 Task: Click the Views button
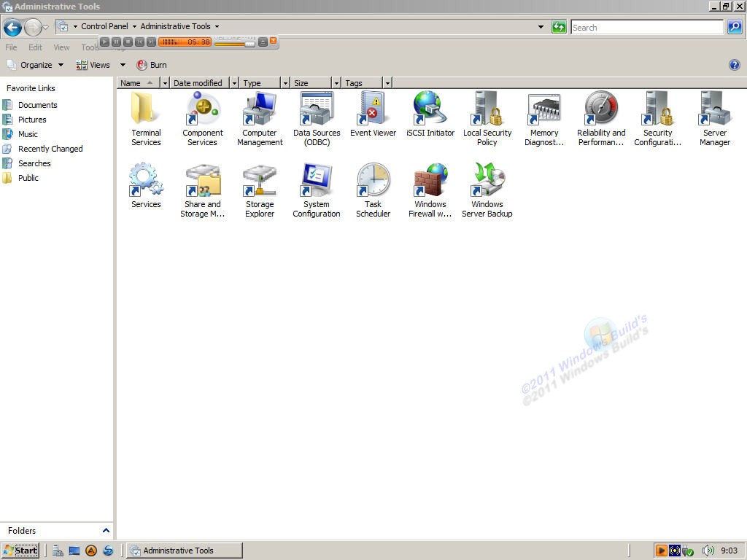tap(93, 65)
